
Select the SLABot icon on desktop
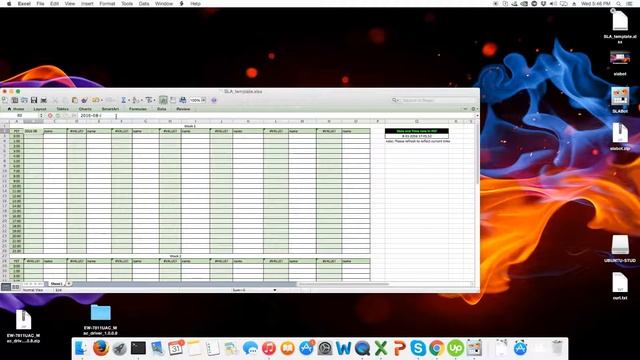(x=620, y=100)
